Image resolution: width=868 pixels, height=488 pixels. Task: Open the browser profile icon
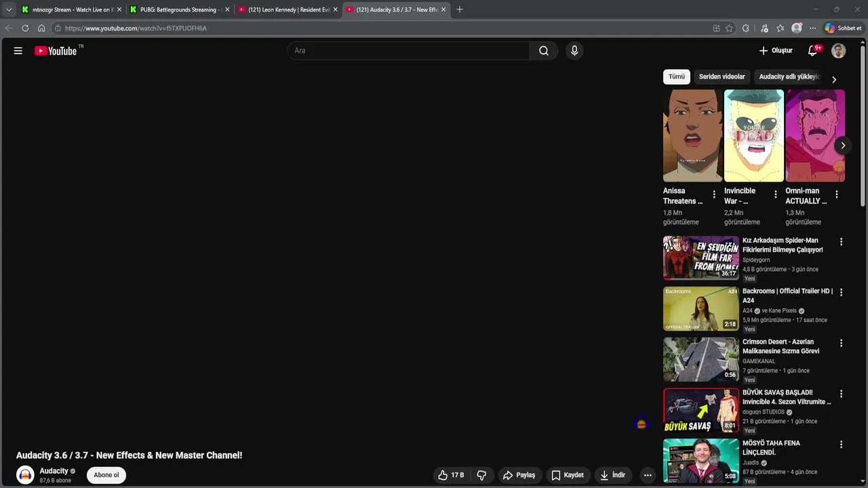(797, 28)
